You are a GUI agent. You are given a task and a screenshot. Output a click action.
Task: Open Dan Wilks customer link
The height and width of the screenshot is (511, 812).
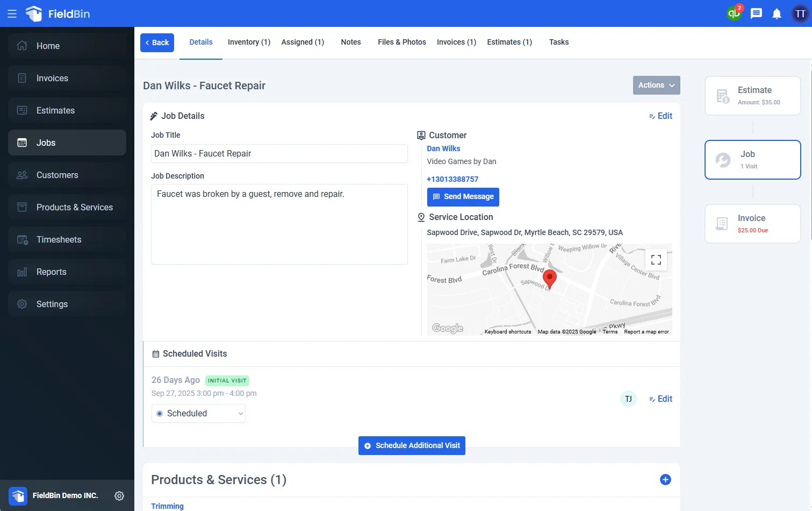pyautogui.click(x=443, y=148)
